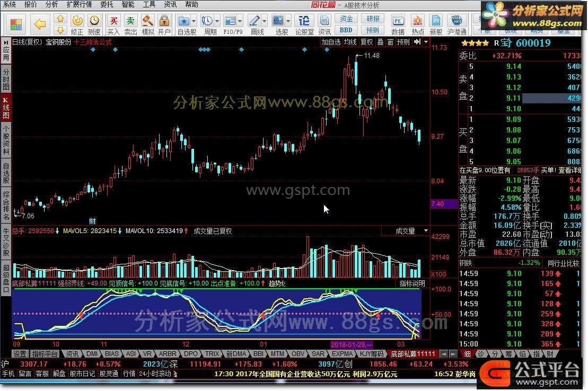Image resolution: width=588 pixels, height=391 pixels.
Task: Click the four-color home grid icon
Action: click(x=16, y=24)
